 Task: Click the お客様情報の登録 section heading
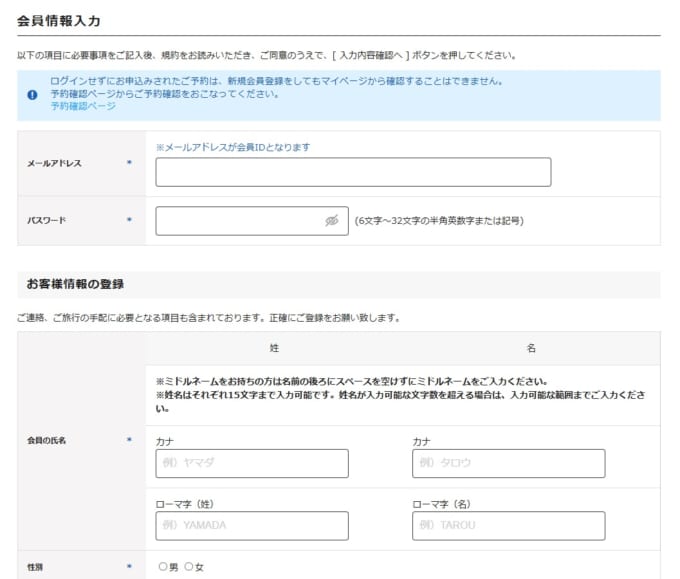75,284
